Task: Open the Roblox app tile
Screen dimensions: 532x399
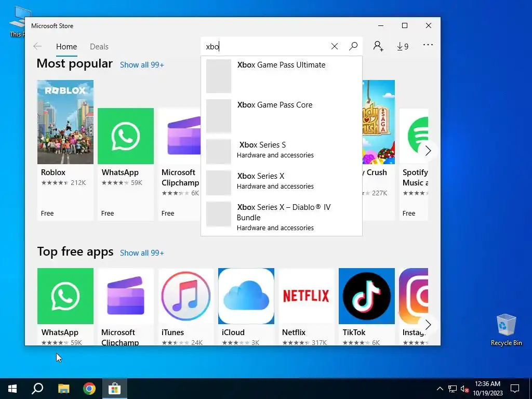Action: 65,150
